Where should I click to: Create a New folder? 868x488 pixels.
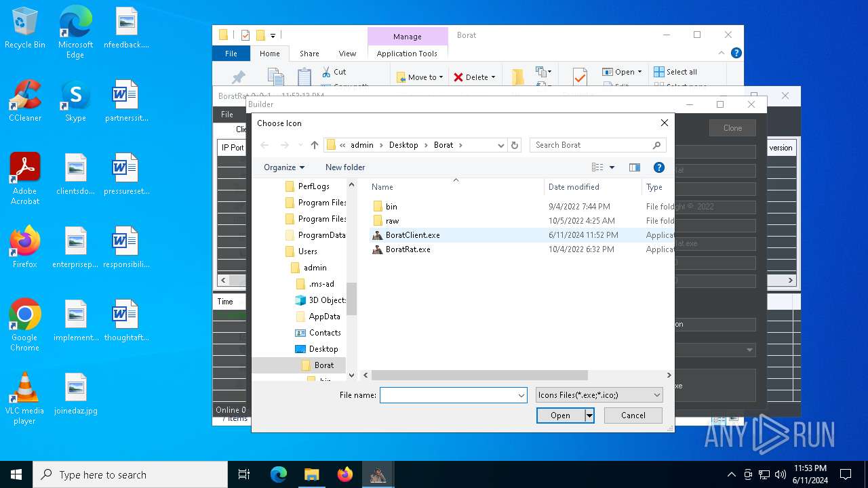[345, 167]
